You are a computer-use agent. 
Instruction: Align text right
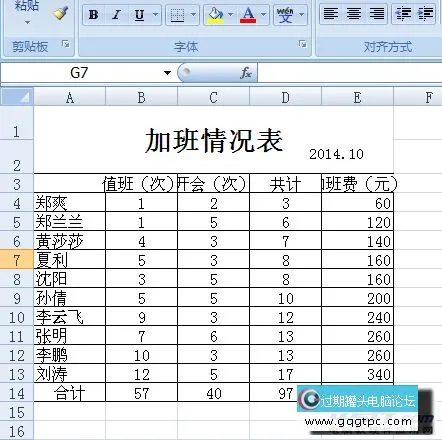pyautogui.click(x=376, y=14)
